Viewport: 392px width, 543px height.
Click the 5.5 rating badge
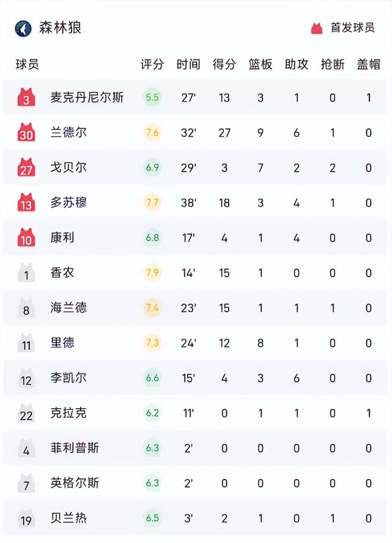point(153,97)
